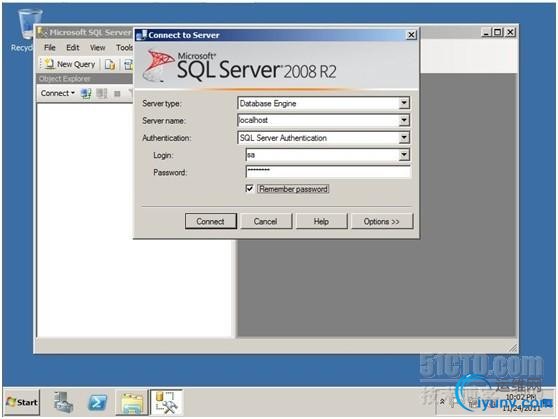Select the SQL Server Management Studio taskbar icon
This screenshot has width=558, height=419.
(x=166, y=403)
